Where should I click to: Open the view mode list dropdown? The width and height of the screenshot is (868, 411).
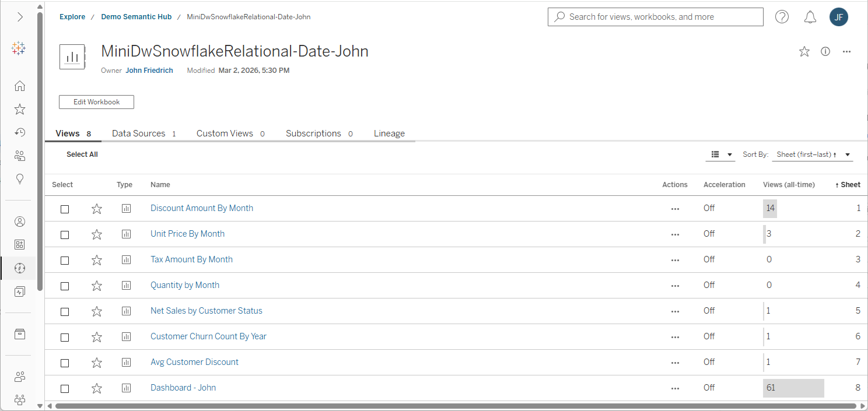tap(720, 155)
